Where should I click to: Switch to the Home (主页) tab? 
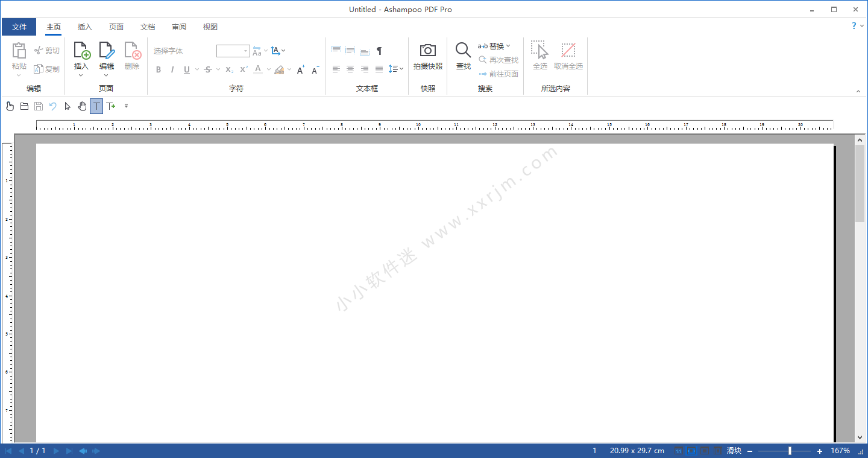click(54, 27)
